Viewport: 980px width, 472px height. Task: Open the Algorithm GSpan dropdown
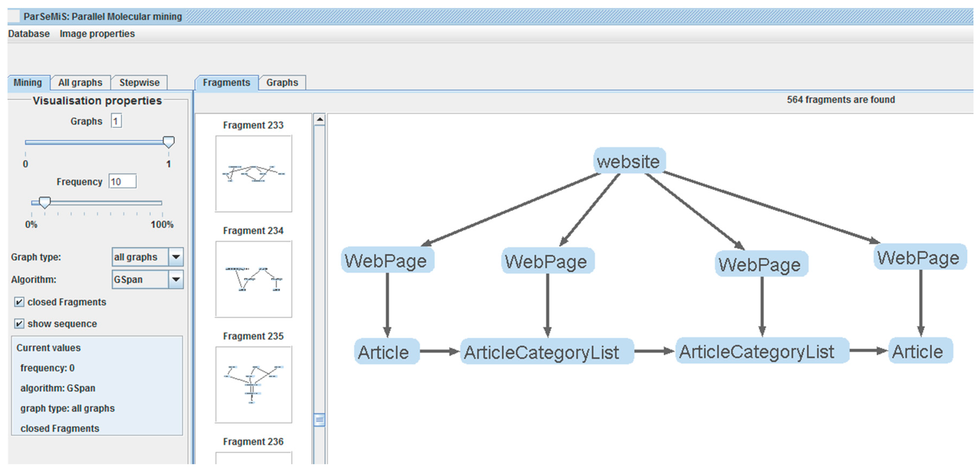click(176, 279)
